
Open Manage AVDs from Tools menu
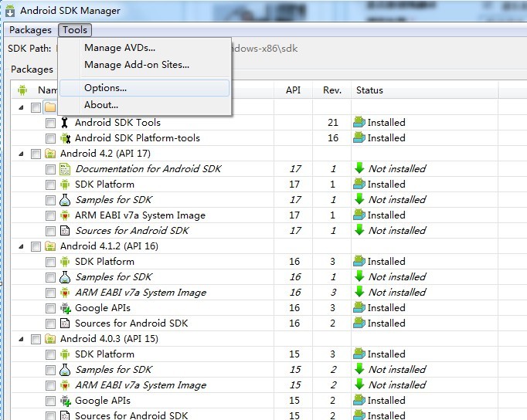pyautogui.click(x=120, y=48)
